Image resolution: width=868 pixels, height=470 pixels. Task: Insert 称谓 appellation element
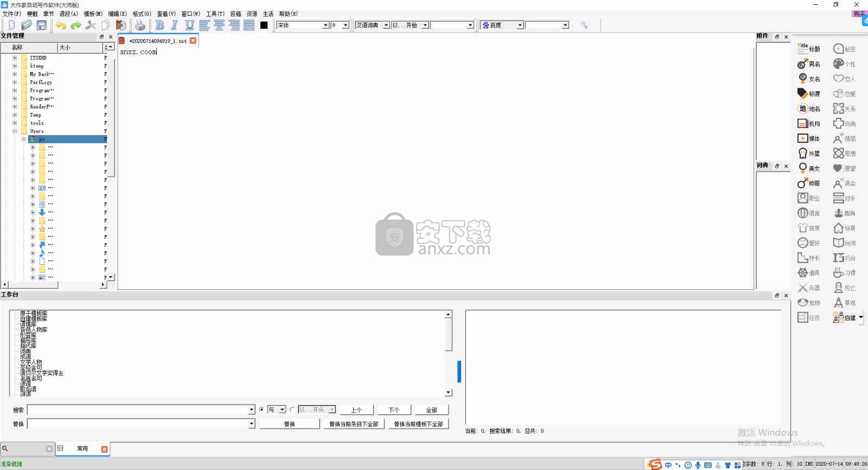point(809,94)
